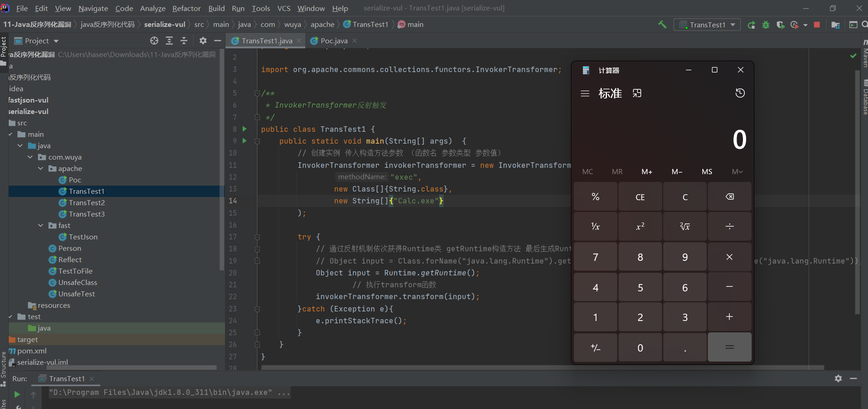Run TransTest1 with the green rerun icon

[x=751, y=25]
